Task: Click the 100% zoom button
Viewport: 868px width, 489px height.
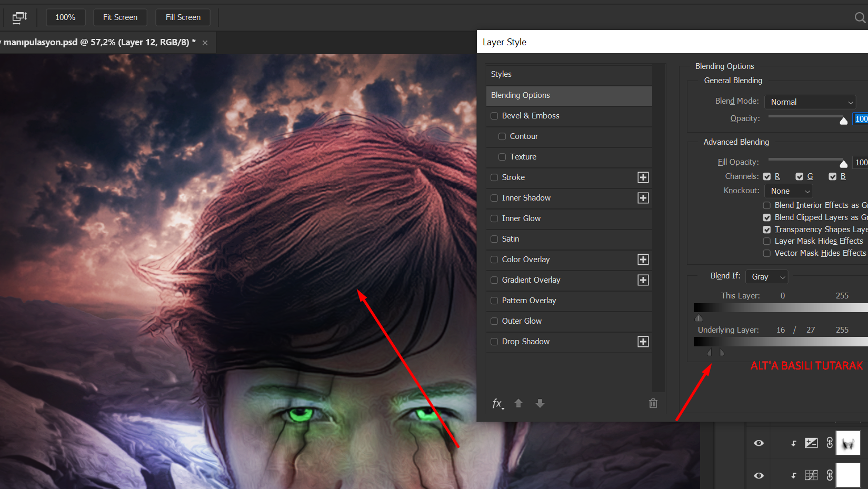Action: pos(65,17)
